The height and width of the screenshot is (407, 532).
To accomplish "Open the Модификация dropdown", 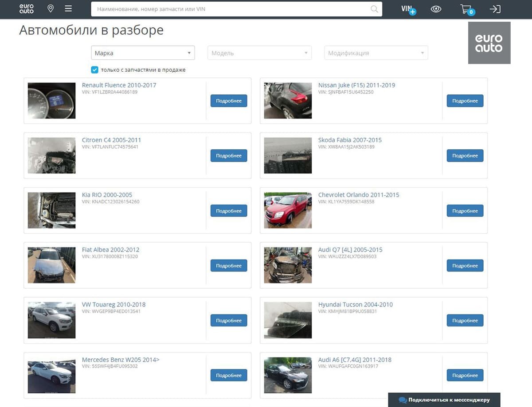I will (376, 53).
